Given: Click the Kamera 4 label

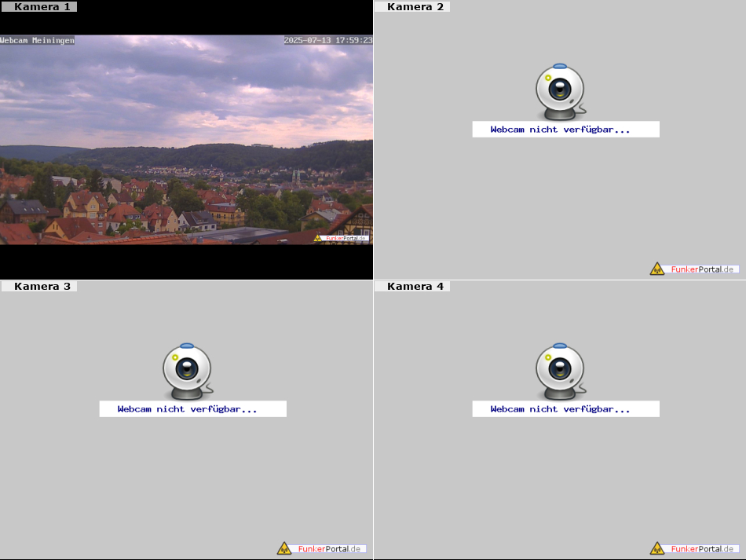Looking at the screenshot, I should (x=412, y=287).
